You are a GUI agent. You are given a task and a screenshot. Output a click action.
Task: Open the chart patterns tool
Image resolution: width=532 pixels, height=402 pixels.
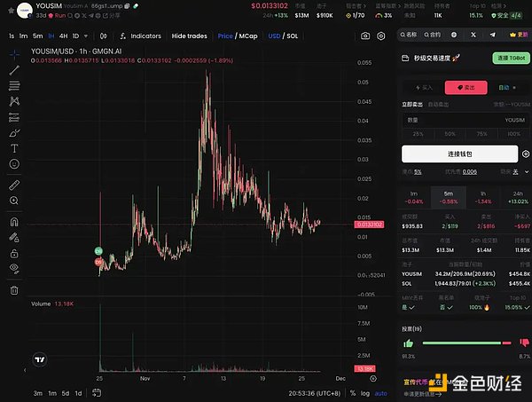pos(14,101)
